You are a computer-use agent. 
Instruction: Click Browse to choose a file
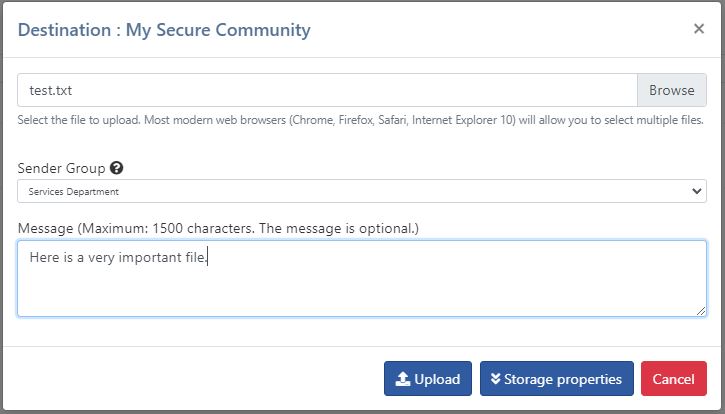tap(671, 90)
